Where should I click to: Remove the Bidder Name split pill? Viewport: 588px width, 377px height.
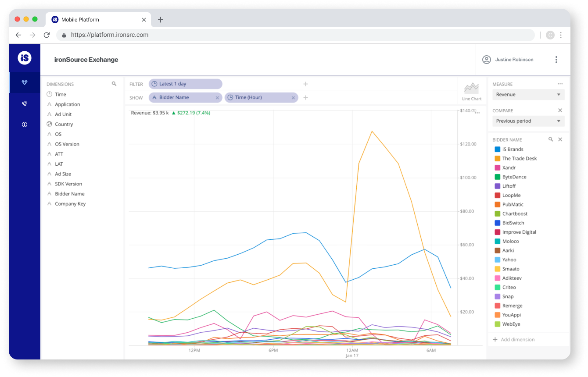(x=217, y=98)
